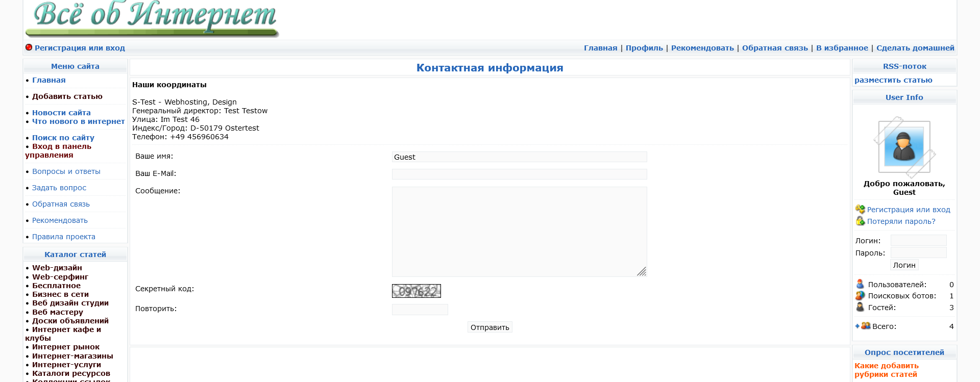980x382 pixels.
Task: Click the site logo "Всё об Интернет"
Action: click(153, 18)
